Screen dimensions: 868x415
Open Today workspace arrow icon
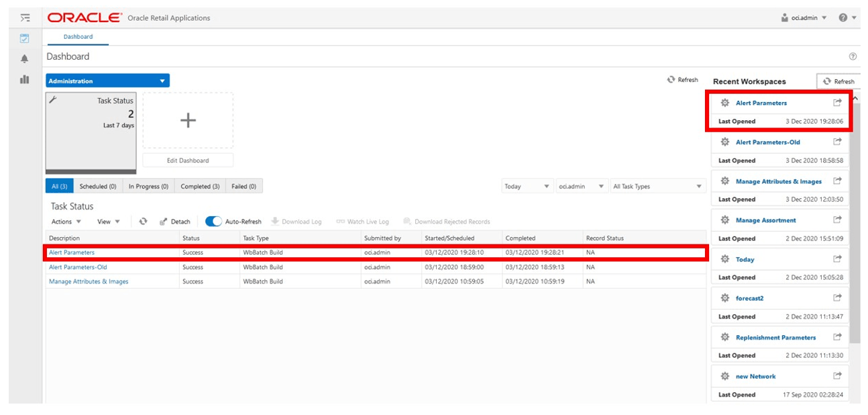click(x=837, y=259)
